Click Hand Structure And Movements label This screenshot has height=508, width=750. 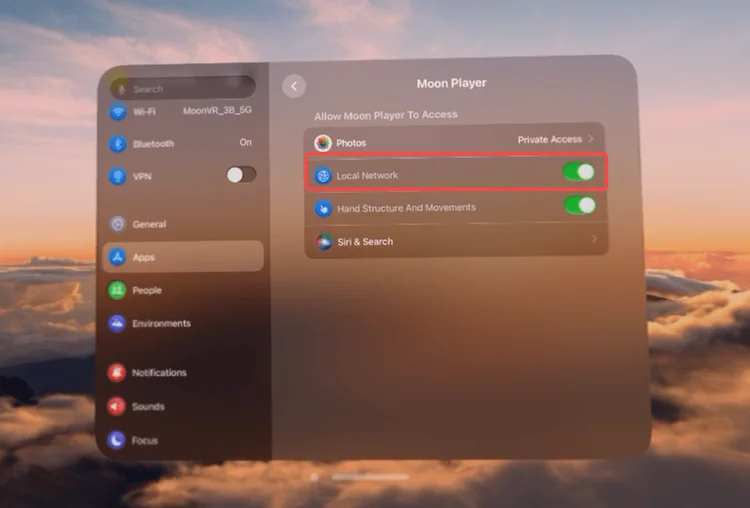pyautogui.click(x=406, y=208)
